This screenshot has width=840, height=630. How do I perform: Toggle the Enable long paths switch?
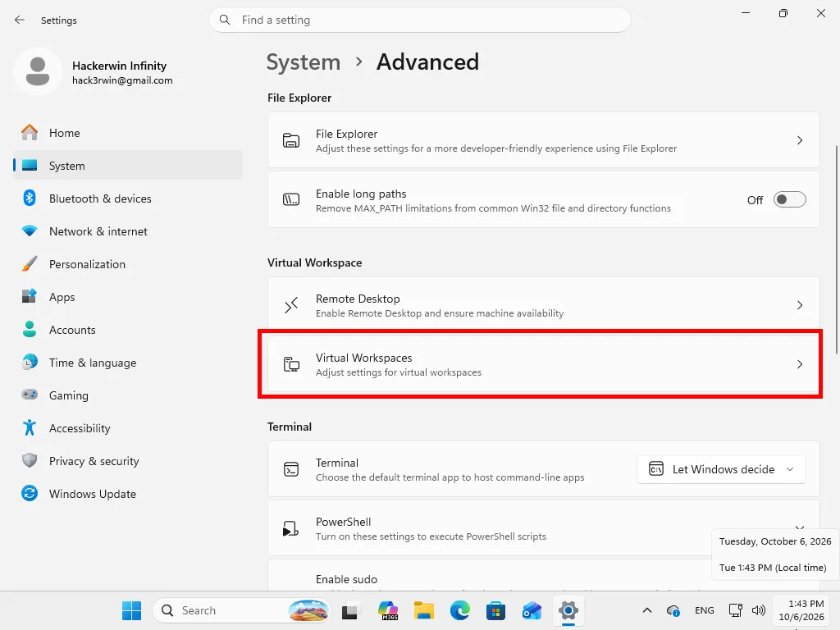790,200
